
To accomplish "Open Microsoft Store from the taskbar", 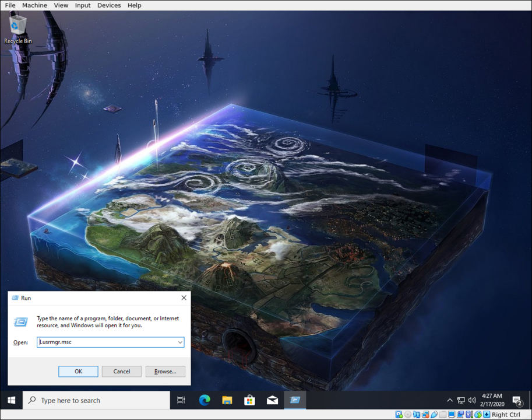I will 250,400.
